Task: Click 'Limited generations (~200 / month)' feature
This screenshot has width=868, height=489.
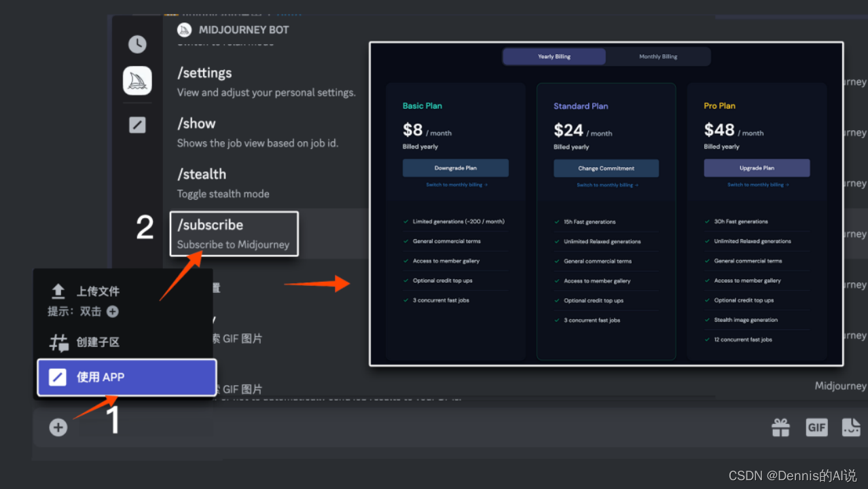Action: click(x=458, y=221)
